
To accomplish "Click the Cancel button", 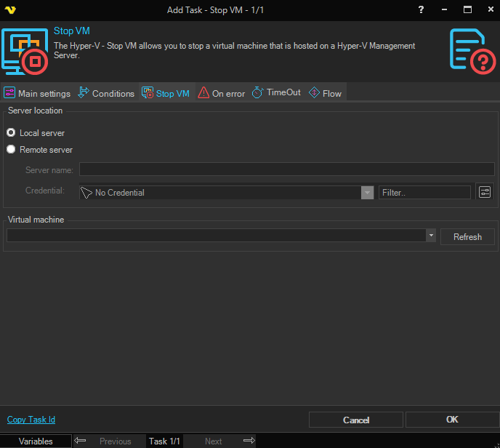I will (x=356, y=420).
